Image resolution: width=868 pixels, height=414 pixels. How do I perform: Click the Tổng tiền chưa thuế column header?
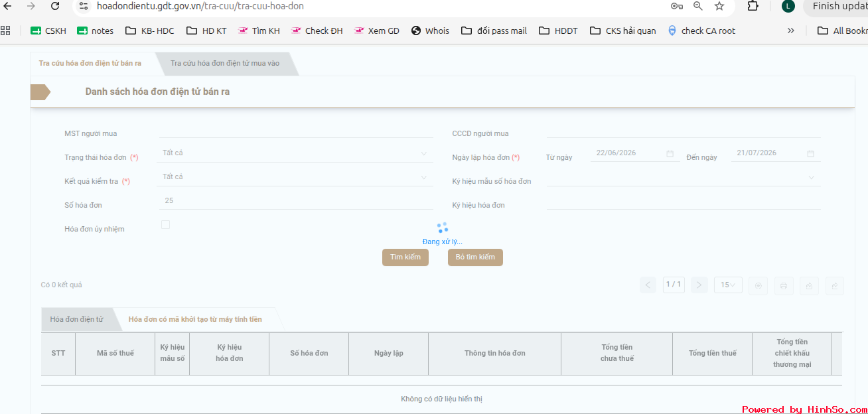(617, 354)
